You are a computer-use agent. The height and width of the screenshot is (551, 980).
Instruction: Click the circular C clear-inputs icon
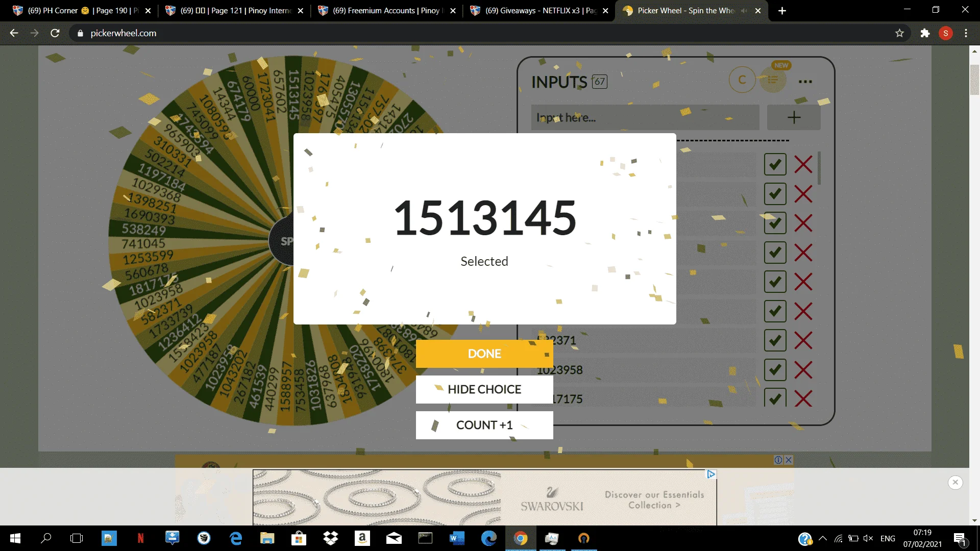[742, 80]
